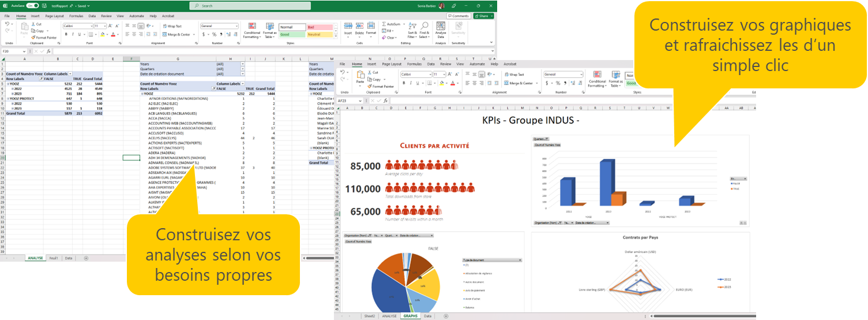
Task: Collapse the YOOZ PROTECT row in leftmost pivot
Action: point(7,99)
